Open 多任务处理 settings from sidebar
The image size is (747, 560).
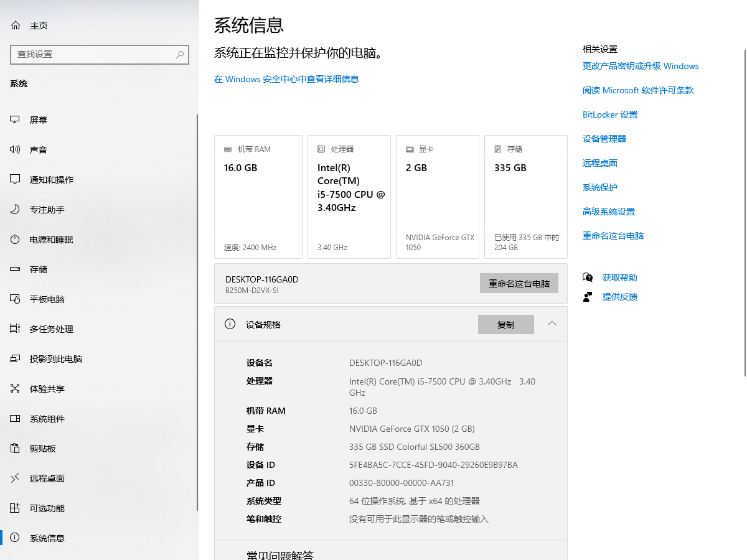[x=14, y=329]
